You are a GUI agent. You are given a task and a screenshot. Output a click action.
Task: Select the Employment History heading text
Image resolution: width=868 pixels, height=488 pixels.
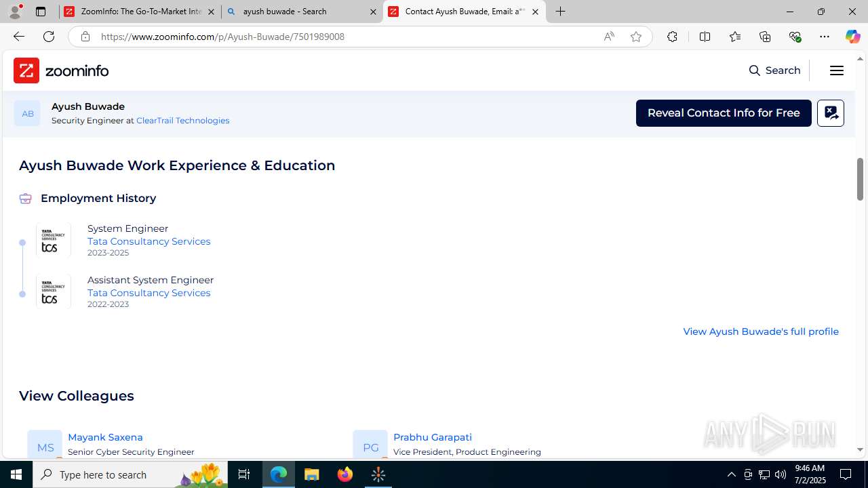(98, 198)
